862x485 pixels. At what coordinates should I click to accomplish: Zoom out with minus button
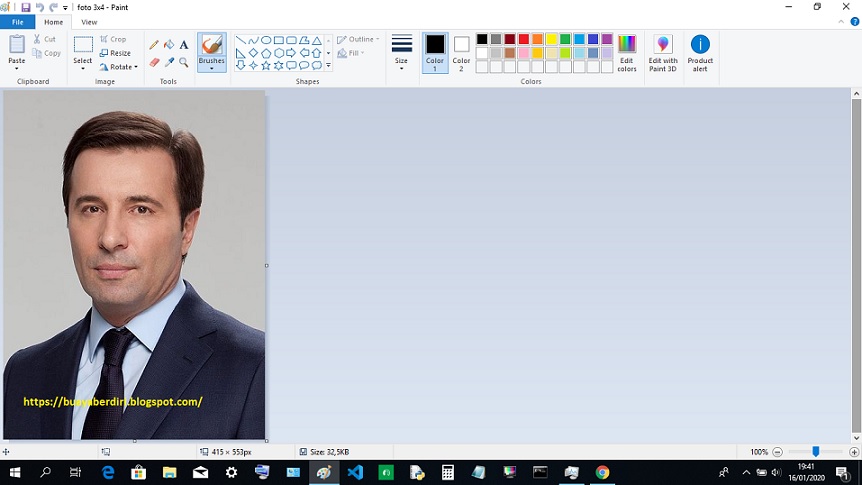pyautogui.click(x=777, y=452)
